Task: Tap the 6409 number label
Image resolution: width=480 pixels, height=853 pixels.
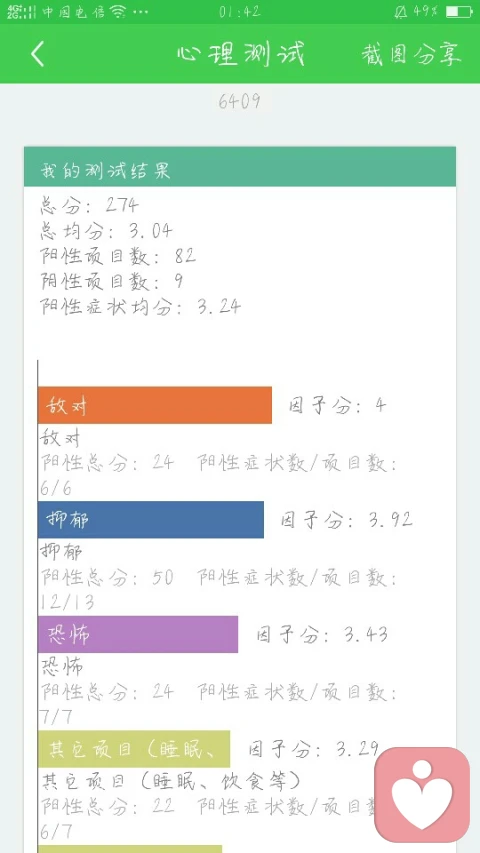Action: pos(240,101)
